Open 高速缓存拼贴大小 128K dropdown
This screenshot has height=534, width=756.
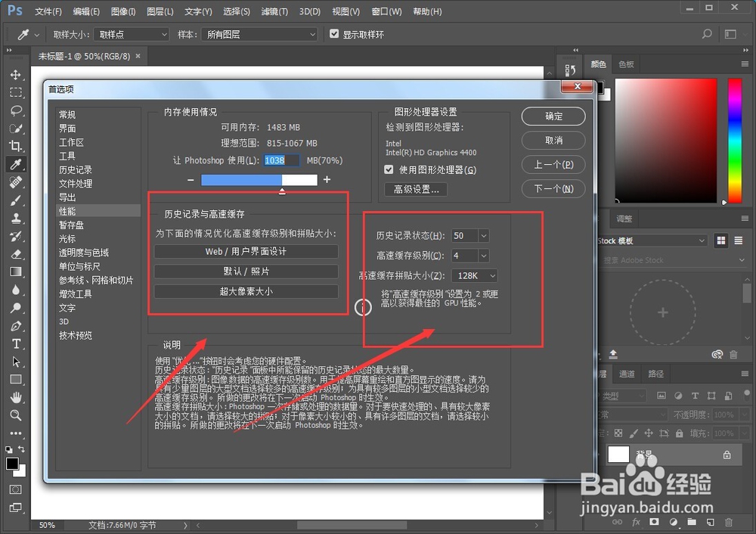click(x=475, y=275)
